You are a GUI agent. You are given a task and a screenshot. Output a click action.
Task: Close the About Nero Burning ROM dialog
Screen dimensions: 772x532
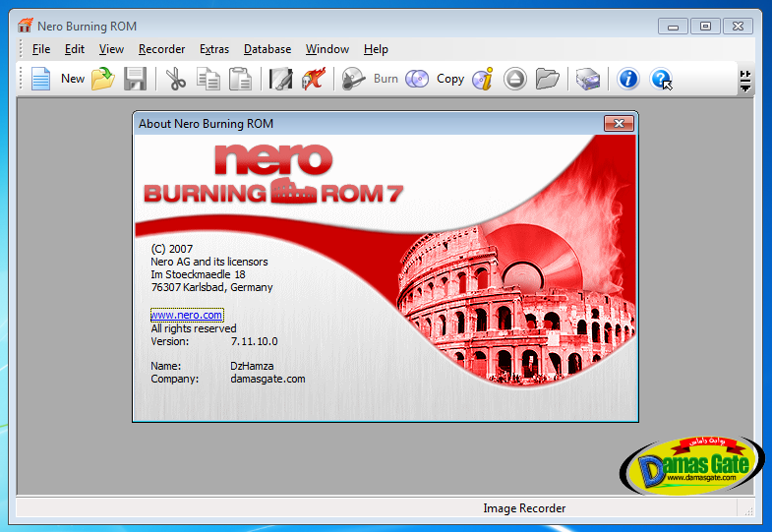(x=619, y=124)
